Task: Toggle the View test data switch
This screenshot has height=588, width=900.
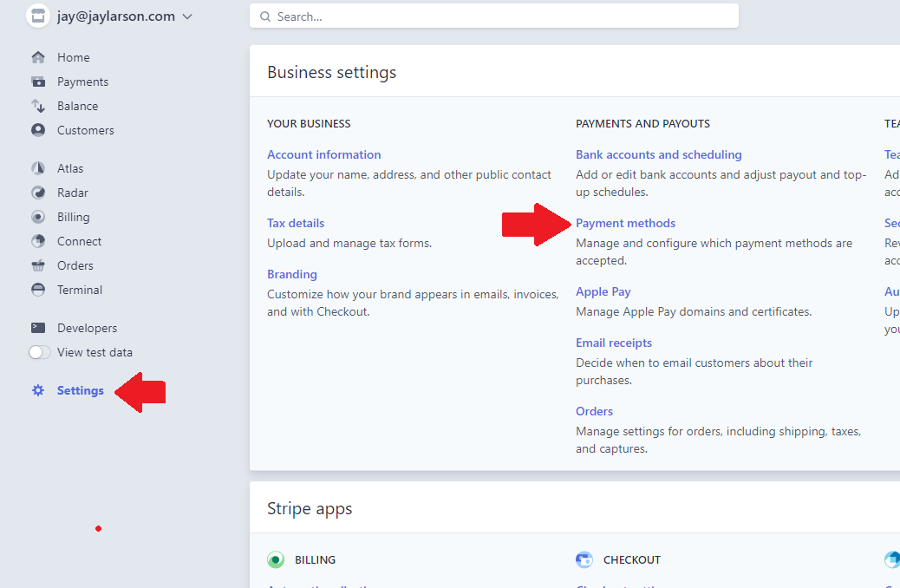Action: coord(40,352)
